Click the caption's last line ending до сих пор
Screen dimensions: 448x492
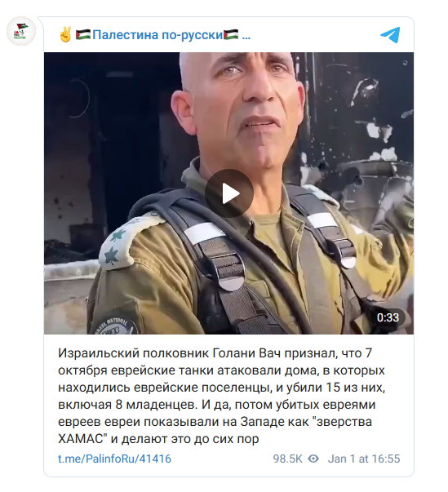(x=158, y=439)
